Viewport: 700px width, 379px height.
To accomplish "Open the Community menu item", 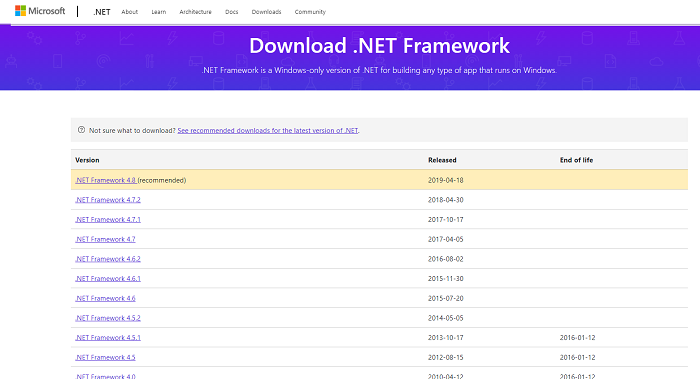I will pos(310,12).
